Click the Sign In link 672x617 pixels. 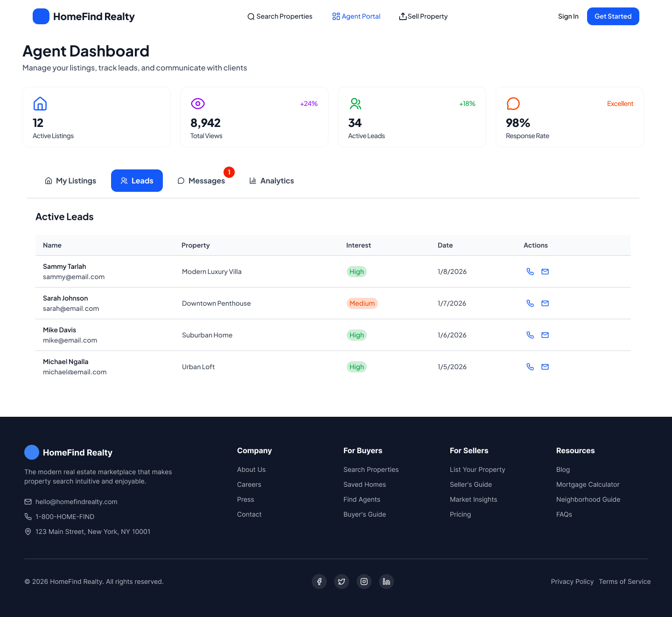pos(568,16)
